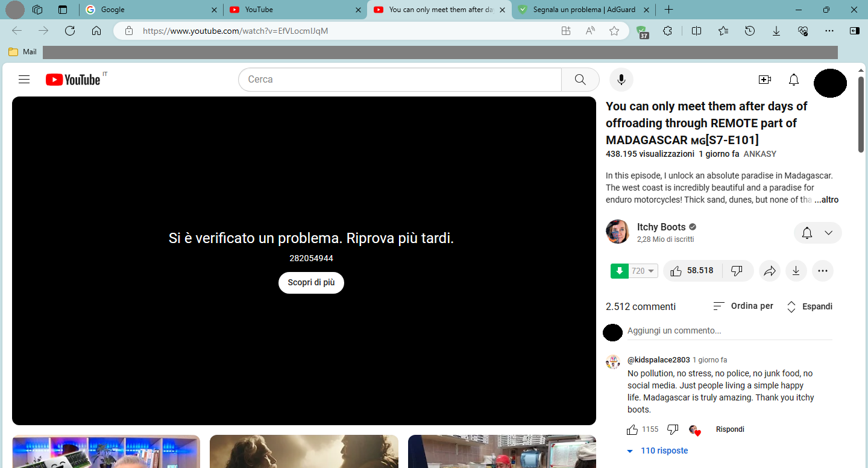Screen dimensions: 868x468
Task: Open the Itchy Boots channel link
Action: [x=661, y=226]
